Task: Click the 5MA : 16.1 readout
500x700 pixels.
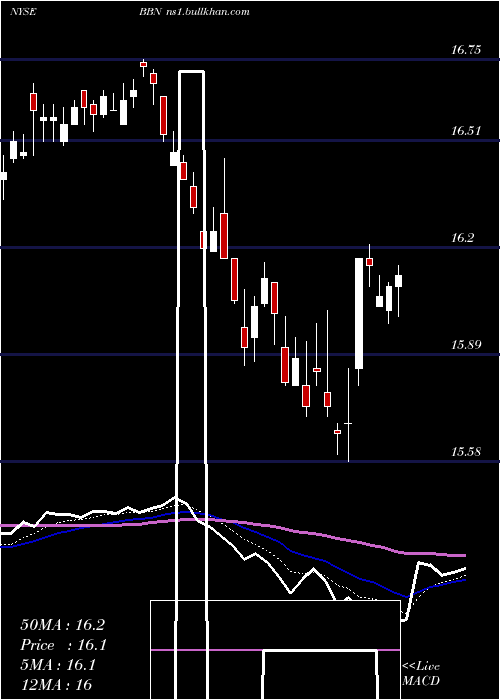Action: 58,665
